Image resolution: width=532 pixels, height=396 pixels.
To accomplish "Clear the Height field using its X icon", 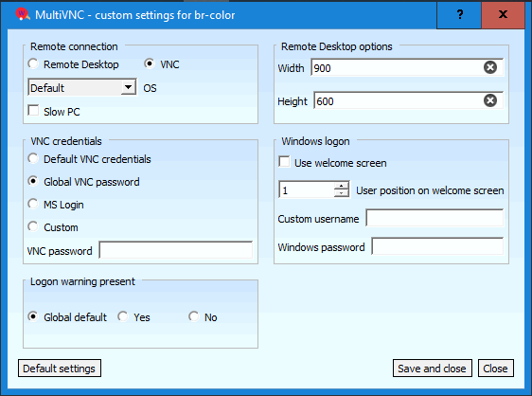I will [490, 100].
